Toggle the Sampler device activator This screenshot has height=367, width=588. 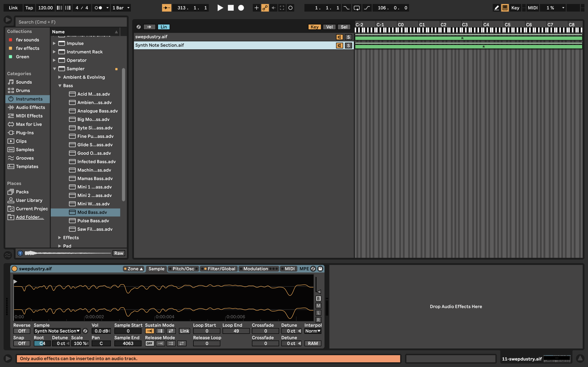pos(14,269)
